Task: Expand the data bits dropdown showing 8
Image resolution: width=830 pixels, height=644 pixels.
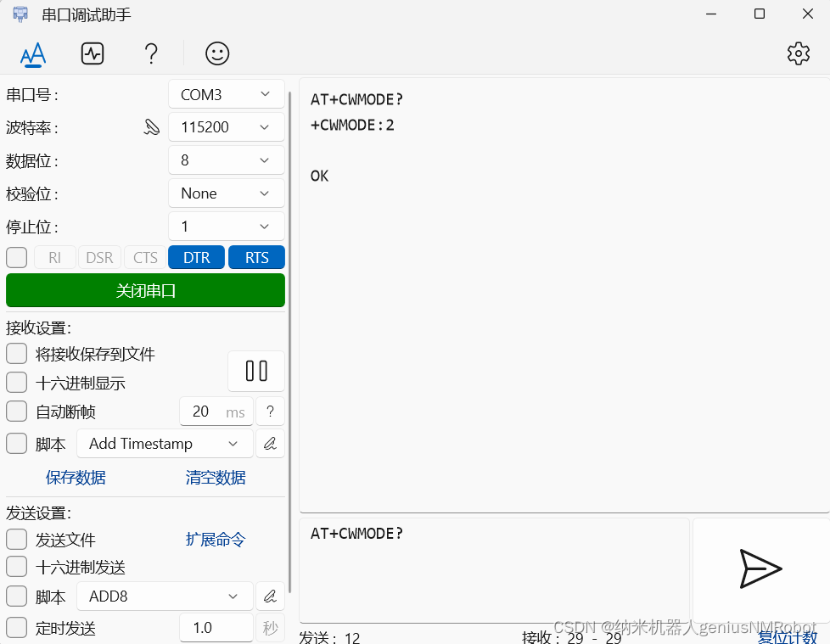Action: point(227,160)
